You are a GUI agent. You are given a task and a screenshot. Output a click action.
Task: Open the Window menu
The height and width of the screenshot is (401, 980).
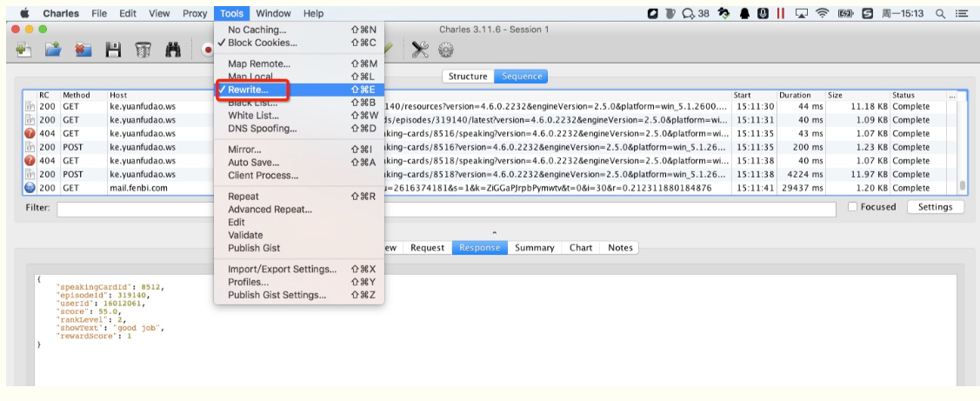(x=273, y=13)
